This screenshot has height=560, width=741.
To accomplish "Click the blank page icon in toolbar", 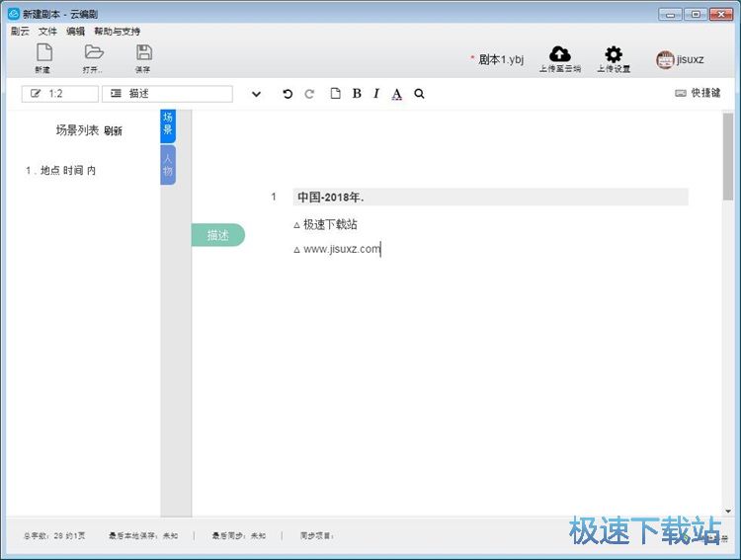I will (x=335, y=94).
